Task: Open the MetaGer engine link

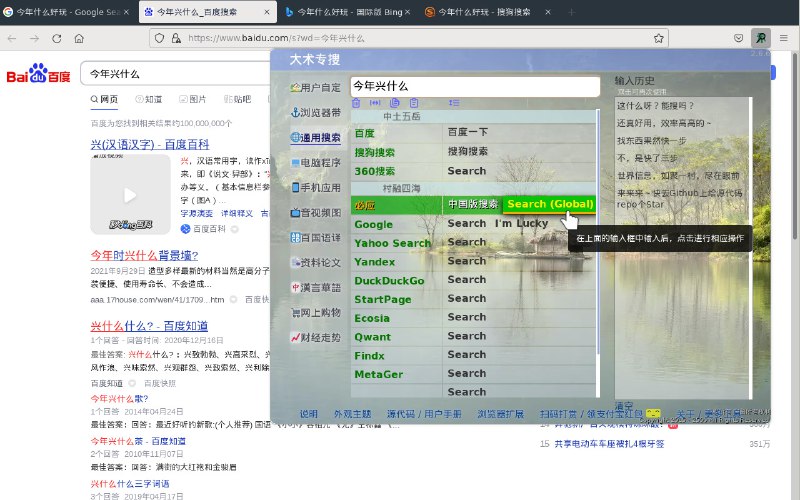Action: [x=379, y=374]
